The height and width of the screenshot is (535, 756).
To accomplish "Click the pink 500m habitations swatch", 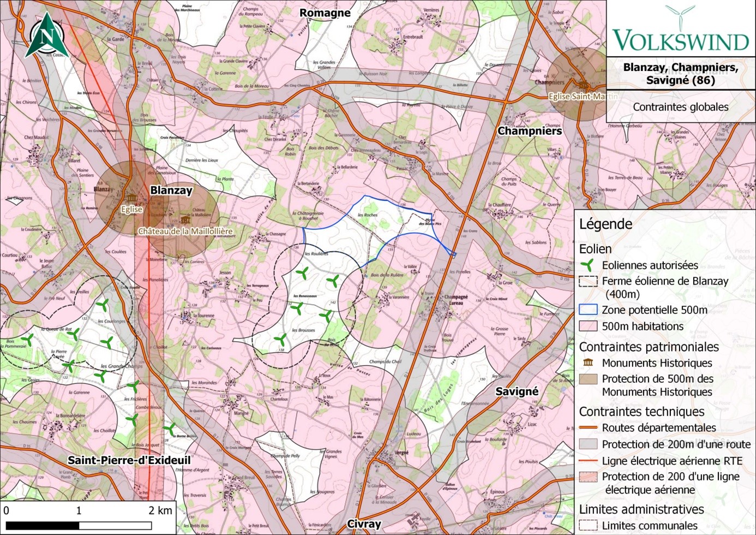I will (x=588, y=326).
